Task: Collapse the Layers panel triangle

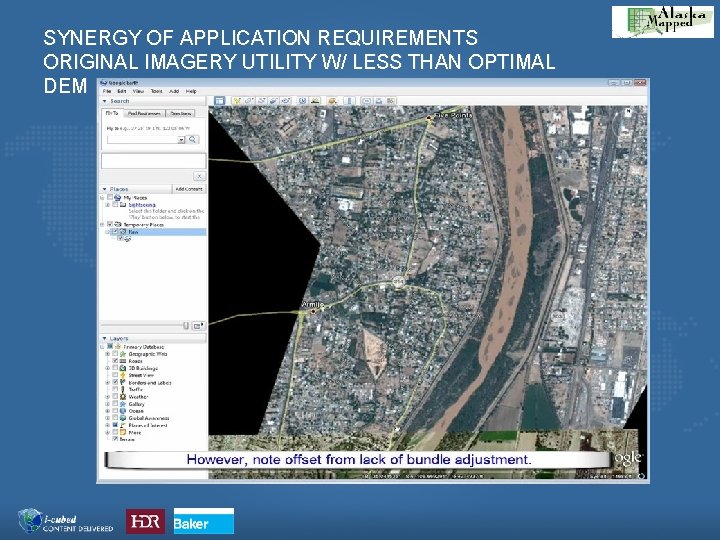Action: [105, 338]
